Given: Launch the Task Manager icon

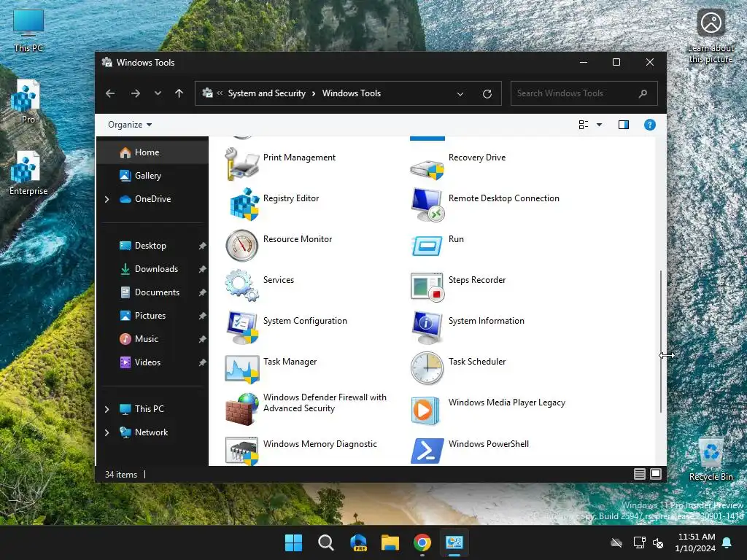Looking at the screenshot, I should pos(242,368).
